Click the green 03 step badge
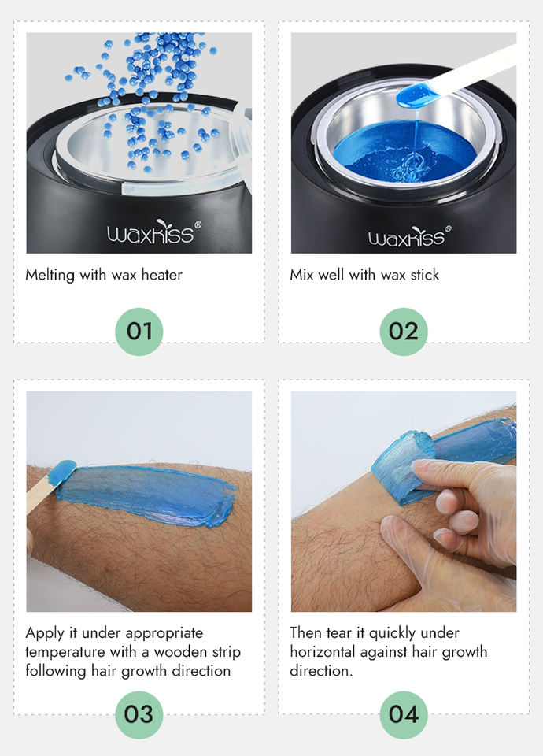The image size is (543, 756). [139, 714]
